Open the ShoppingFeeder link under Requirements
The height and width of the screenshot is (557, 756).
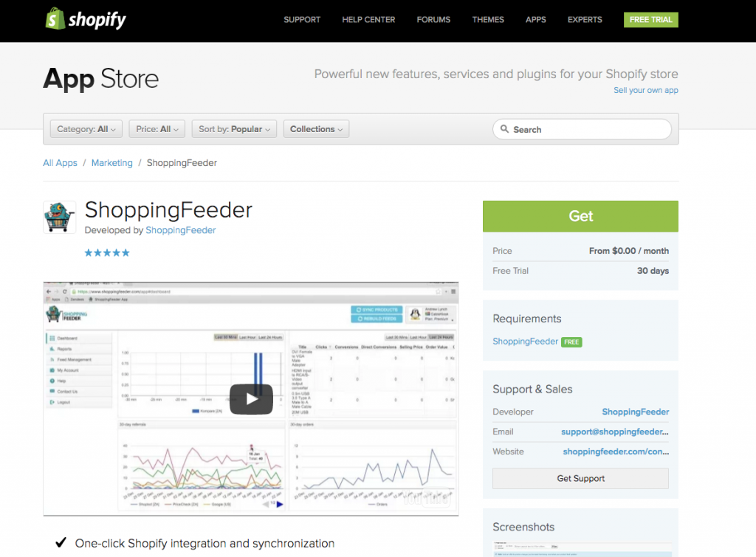tap(525, 341)
